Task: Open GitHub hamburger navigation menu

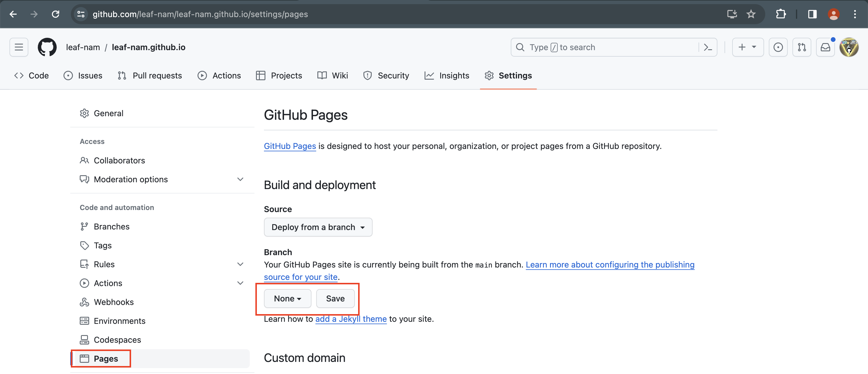Action: point(19,47)
